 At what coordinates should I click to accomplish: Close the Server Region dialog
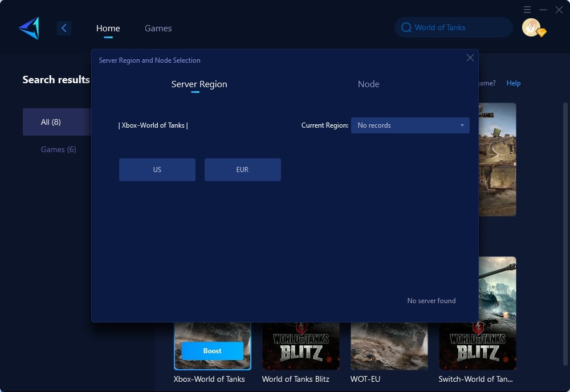point(470,58)
